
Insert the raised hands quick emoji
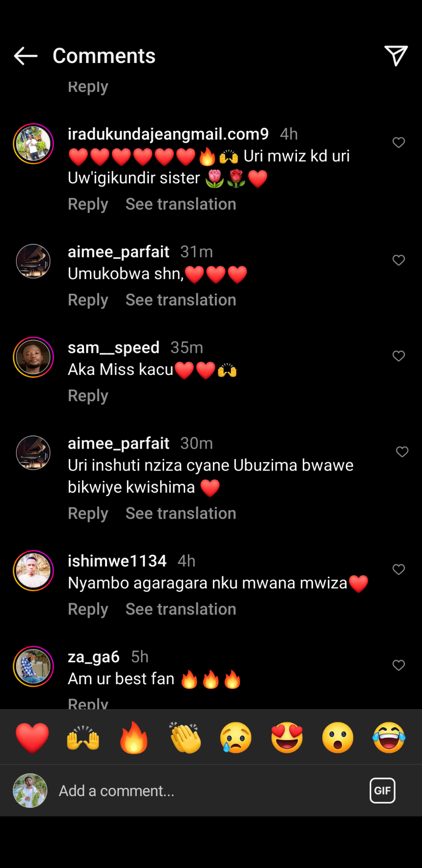point(83,738)
